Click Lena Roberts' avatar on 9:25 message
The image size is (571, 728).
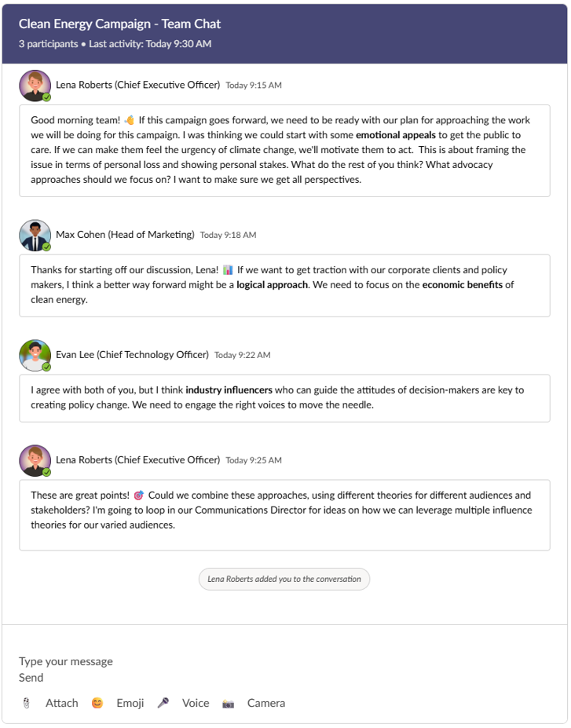pyautogui.click(x=35, y=460)
